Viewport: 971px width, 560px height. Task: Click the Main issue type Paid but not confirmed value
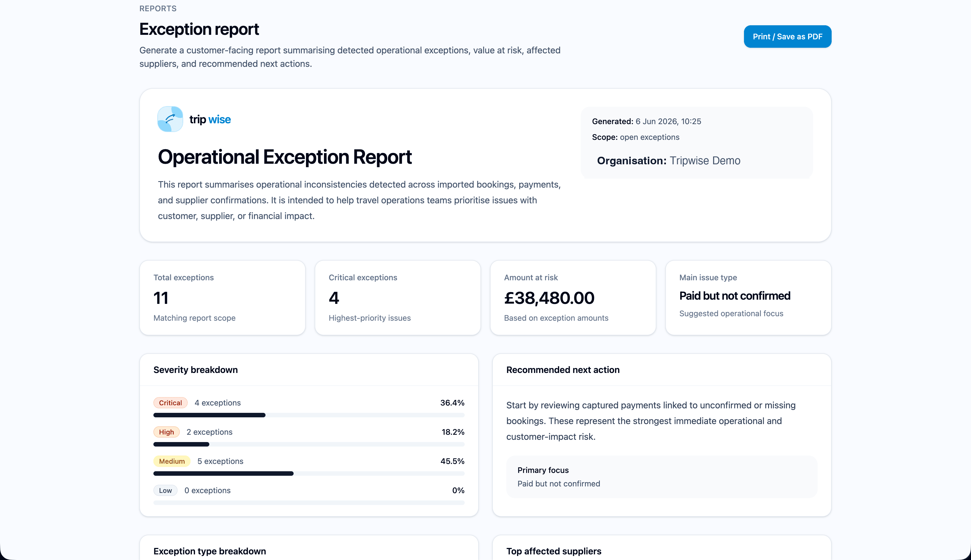[x=734, y=296]
